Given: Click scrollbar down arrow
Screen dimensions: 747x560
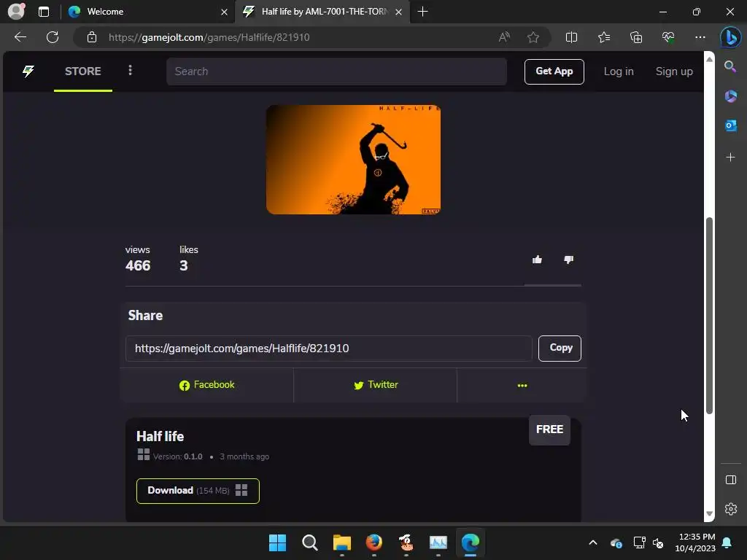Looking at the screenshot, I should [709, 513].
